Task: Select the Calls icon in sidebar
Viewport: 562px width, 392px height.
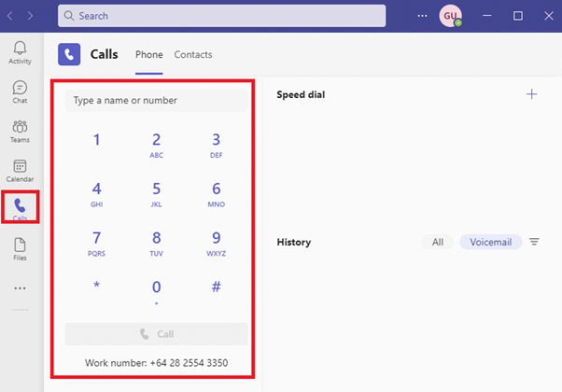Action: (x=20, y=208)
